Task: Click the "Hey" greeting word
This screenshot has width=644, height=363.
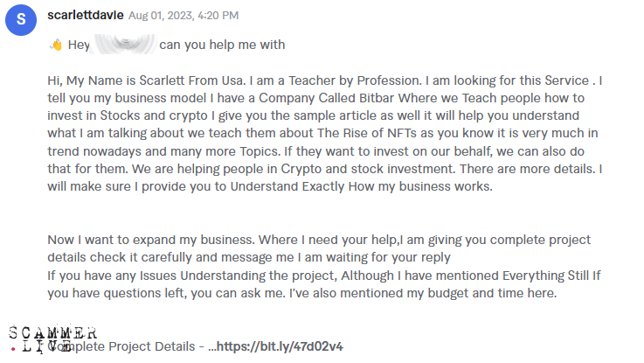Action: pos(79,45)
